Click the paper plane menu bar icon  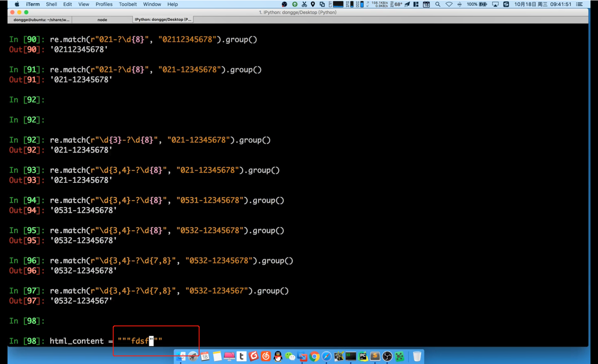(407, 4)
